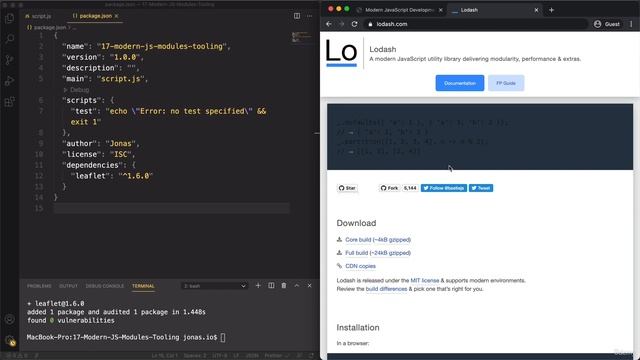Screen dimensions: 640x360
Task: Click the lodash.com address bar
Action: [x=476, y=24]
